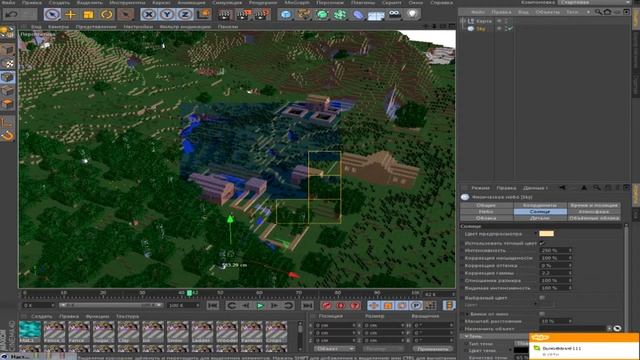Click the search icon in attribute manager
Viewport: 640px width, 360px height.
point(596,188)
